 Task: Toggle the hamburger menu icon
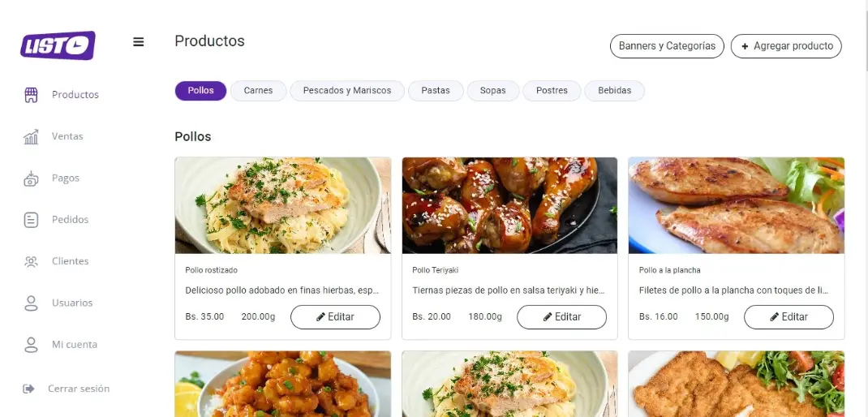139,42
